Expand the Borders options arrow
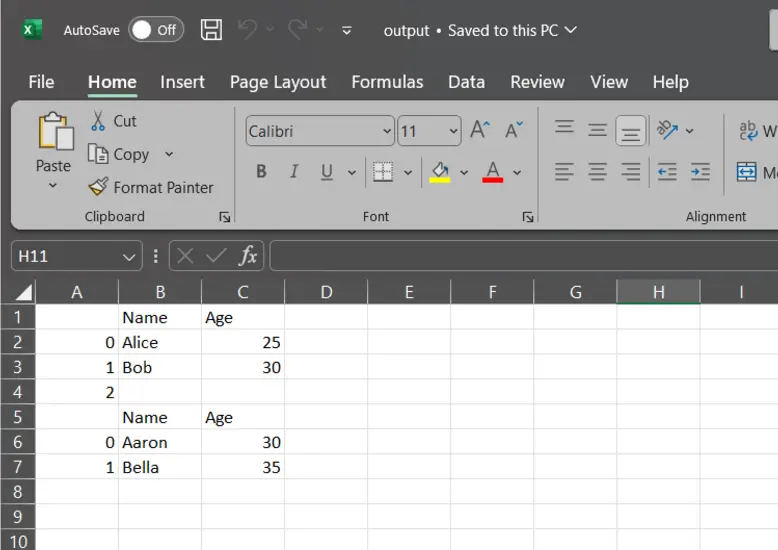Screen dimensions: 778x550 408,173
